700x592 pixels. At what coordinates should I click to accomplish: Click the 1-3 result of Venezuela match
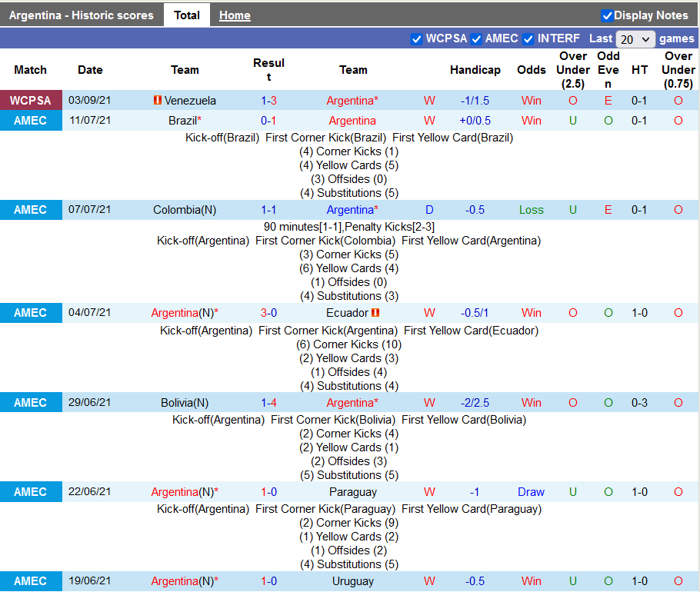click(x=268, y=101)
